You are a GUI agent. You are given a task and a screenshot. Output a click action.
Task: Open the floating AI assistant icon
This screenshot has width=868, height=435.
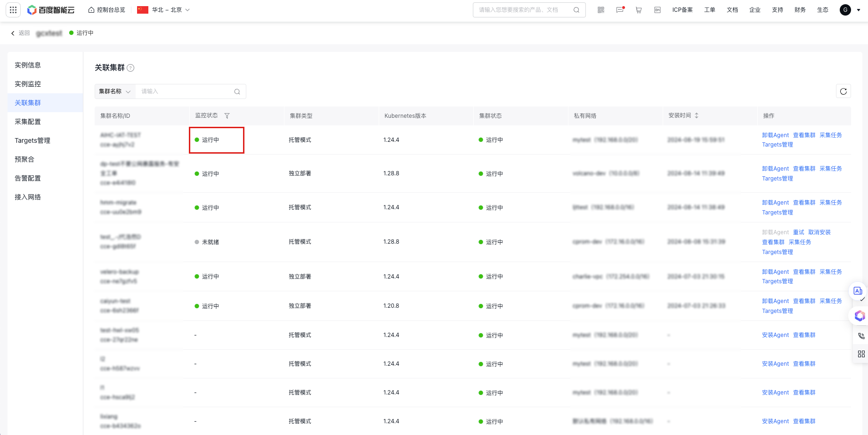(x=858, y=291)
